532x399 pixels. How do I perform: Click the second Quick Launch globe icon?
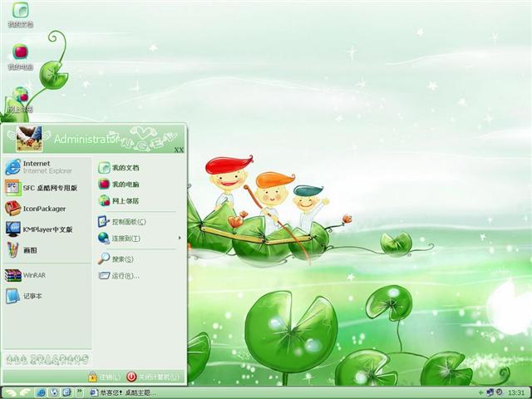coord(54,393)
